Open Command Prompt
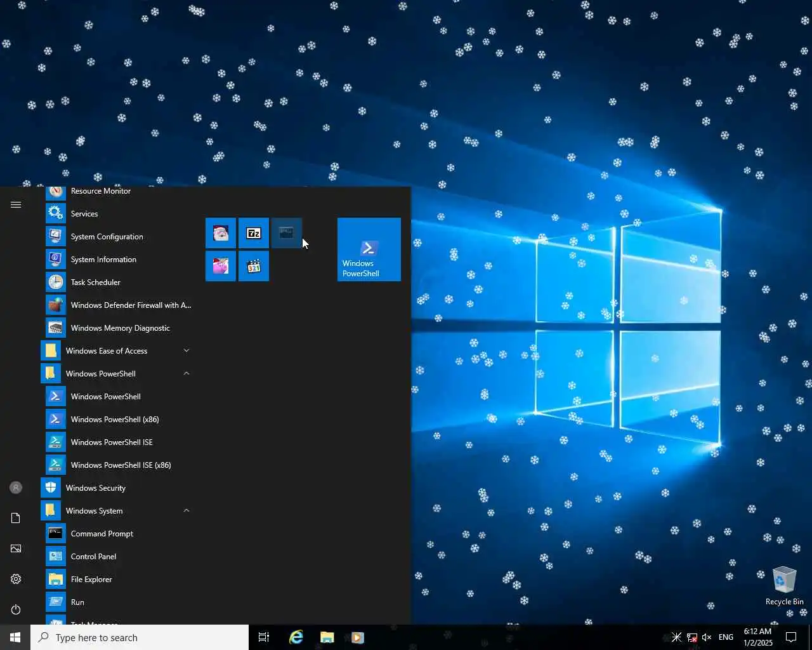This screenshot has height=650, width=812. click(117, 533)
